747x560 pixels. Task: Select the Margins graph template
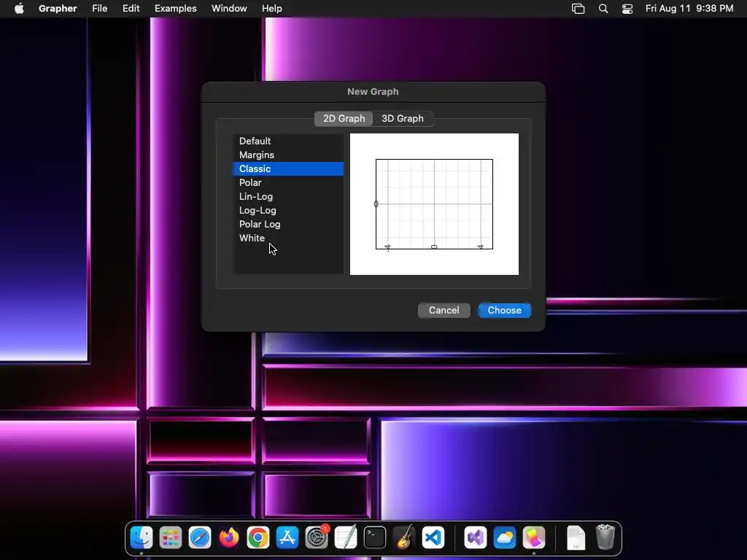[x=287, y=155]
